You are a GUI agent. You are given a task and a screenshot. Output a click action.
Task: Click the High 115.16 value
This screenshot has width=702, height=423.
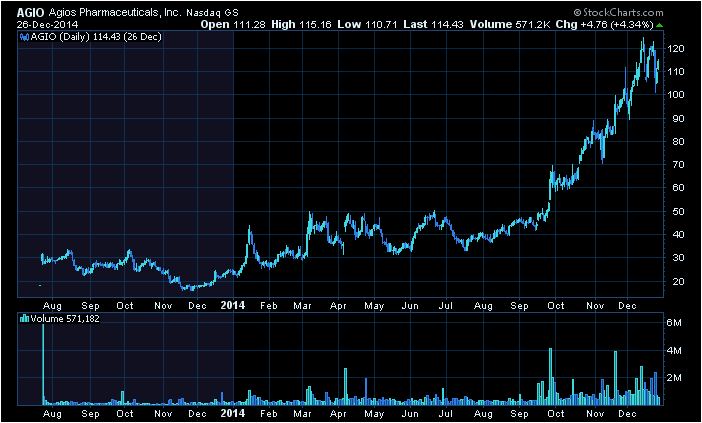[x=301, y=25]
